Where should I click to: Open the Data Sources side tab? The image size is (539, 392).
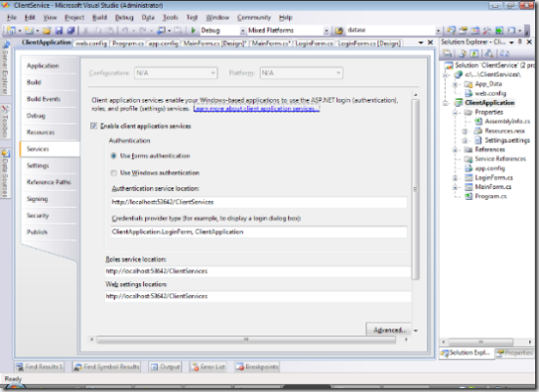point(5,173)
